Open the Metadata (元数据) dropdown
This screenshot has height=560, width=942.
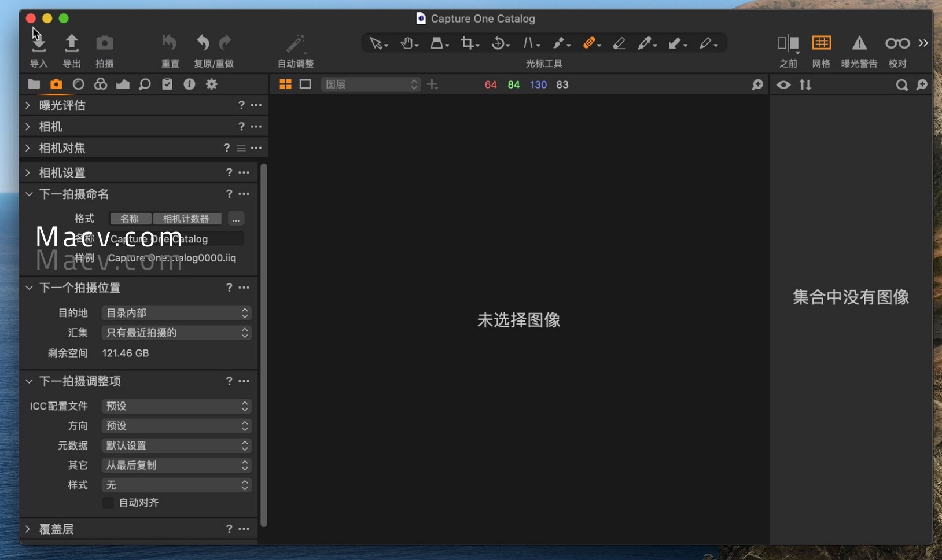click(176, 445)
